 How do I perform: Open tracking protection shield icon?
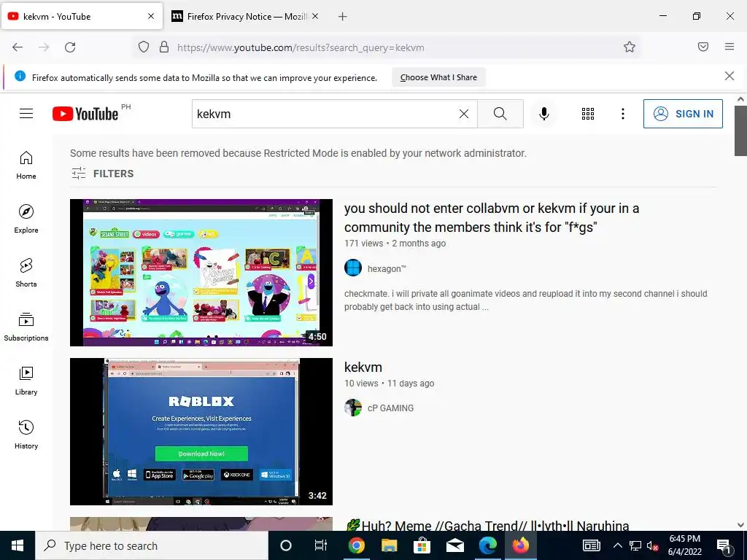pos(144,47)
